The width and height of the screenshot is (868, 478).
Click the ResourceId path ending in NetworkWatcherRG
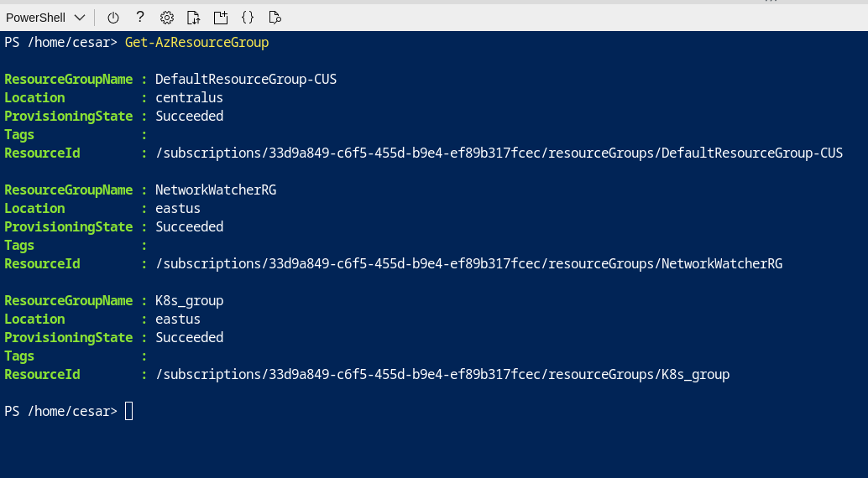[x=468, y=263]
